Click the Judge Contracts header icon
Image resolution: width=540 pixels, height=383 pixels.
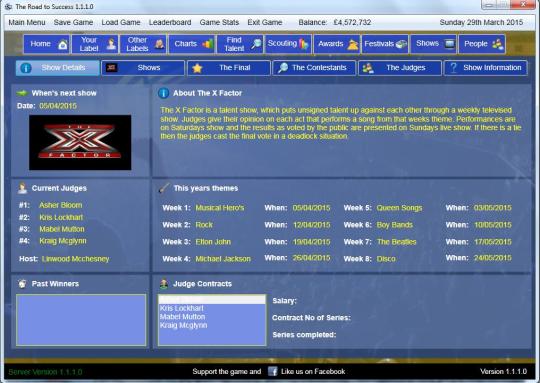click(x=164, y=284)
